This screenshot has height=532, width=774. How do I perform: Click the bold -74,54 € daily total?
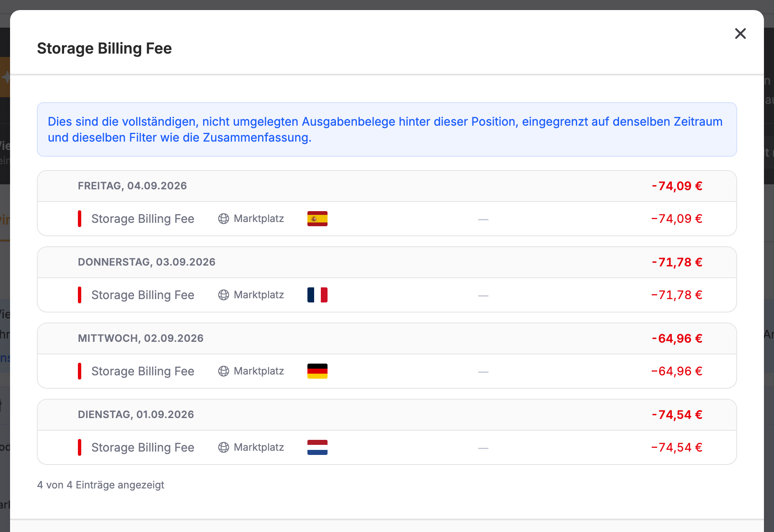coord(677,415)
